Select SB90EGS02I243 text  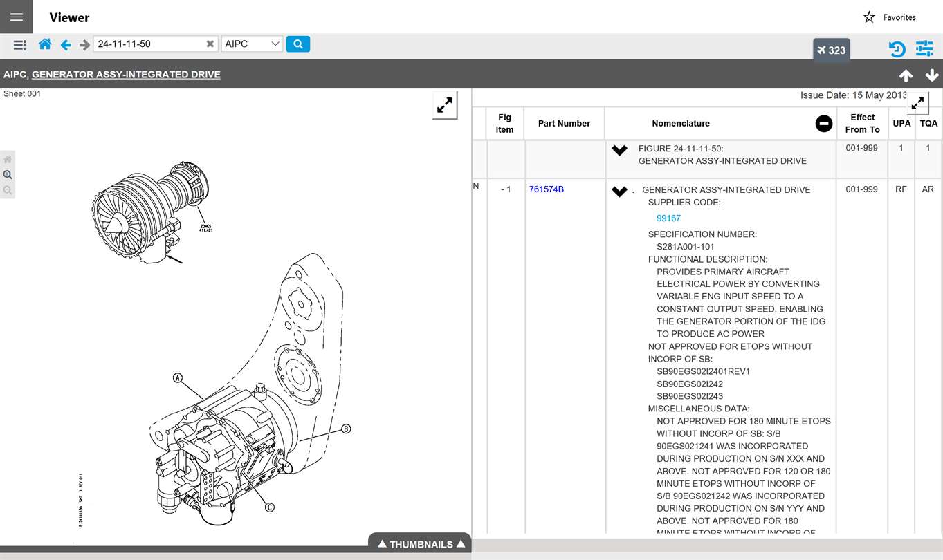pyautogui.click(x=690, y=396)
